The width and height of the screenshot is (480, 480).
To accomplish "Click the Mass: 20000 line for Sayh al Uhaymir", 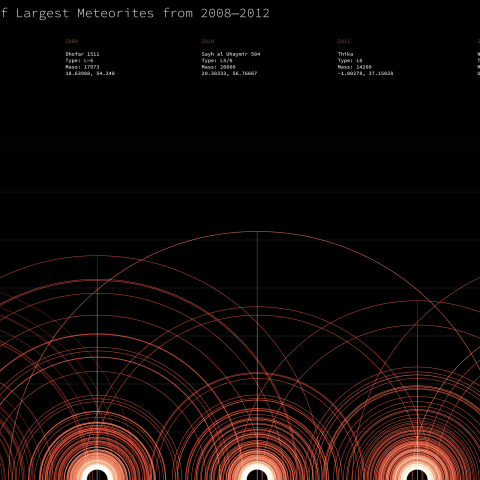I will 218,67.
